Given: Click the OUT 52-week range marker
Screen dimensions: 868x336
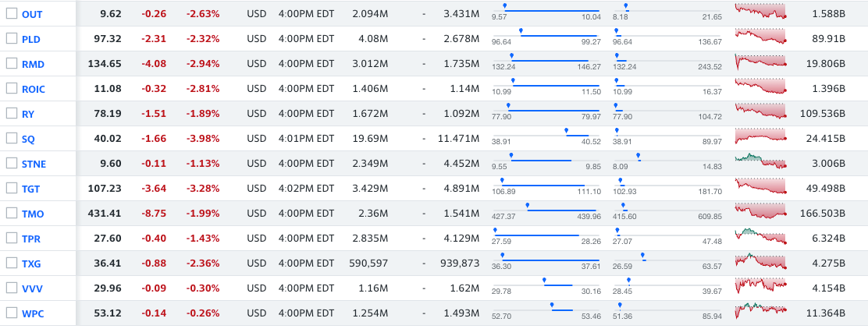Looking at the screenshot, I should tap(626, 5).
